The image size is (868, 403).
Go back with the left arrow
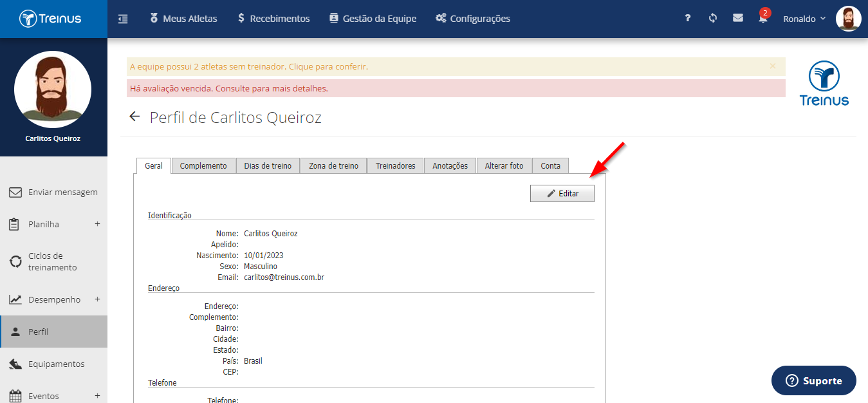[x=134, y=117]
